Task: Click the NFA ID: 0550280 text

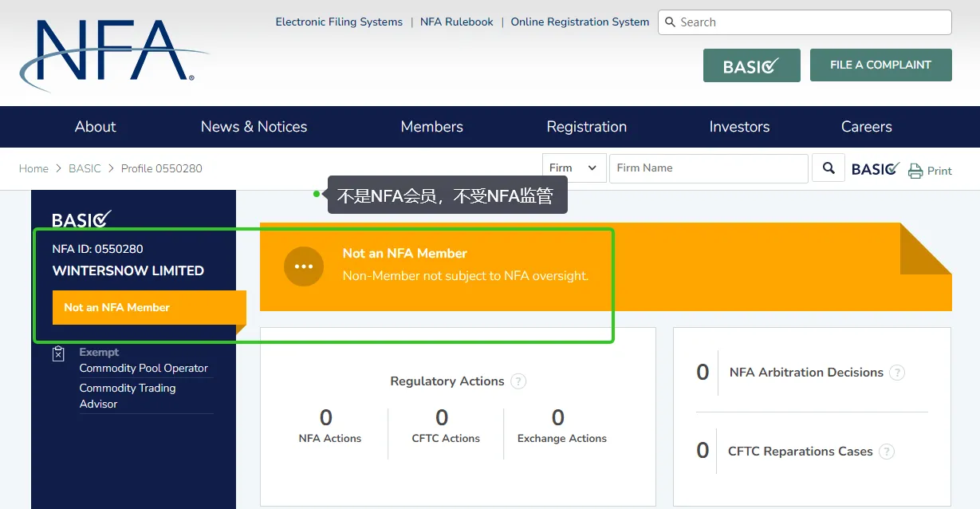Action: (x=97, y=249)
